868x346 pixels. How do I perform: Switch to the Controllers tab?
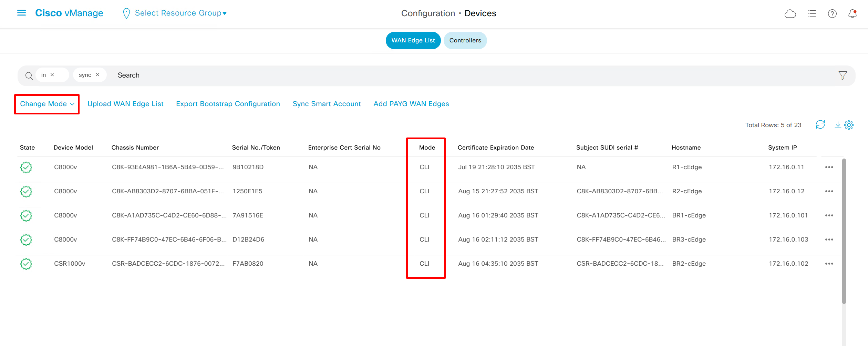click(465, 41)
